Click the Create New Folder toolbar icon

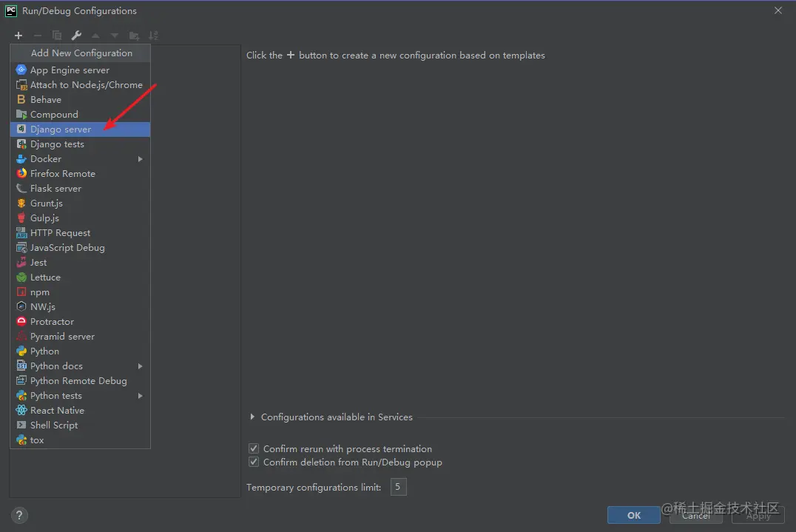134,36
